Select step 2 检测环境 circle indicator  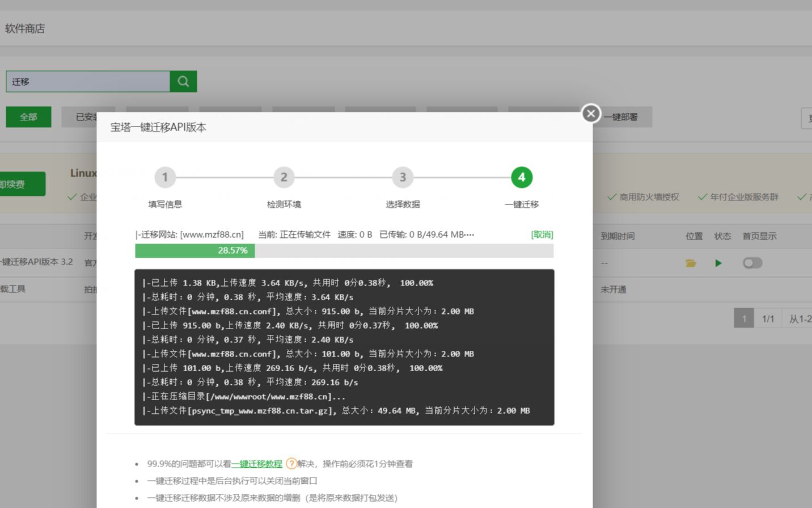(x=284, y=177)
